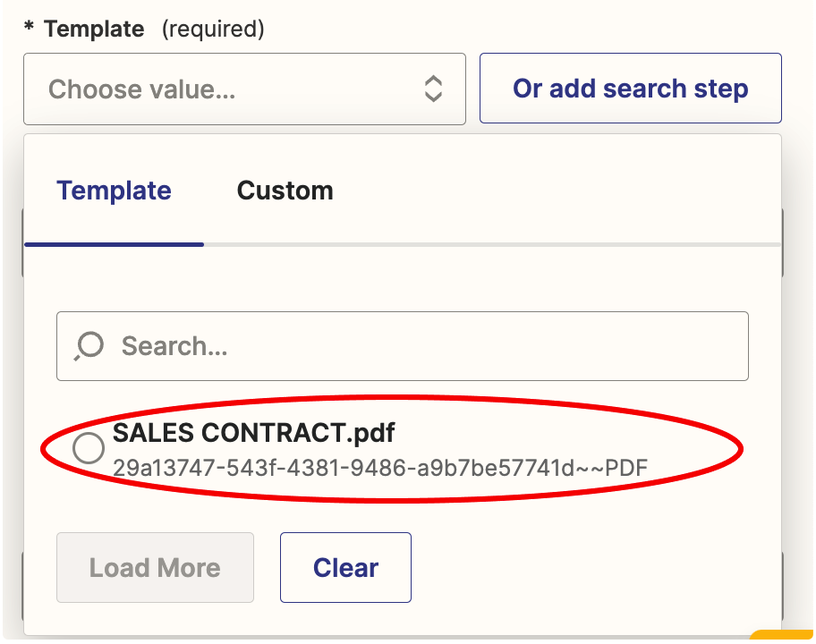Image resolution: width=816 pixels, height=644 pixels.
Task: Click the 'Choose value...' placeholder text
Action: click(x=141, y=89)
